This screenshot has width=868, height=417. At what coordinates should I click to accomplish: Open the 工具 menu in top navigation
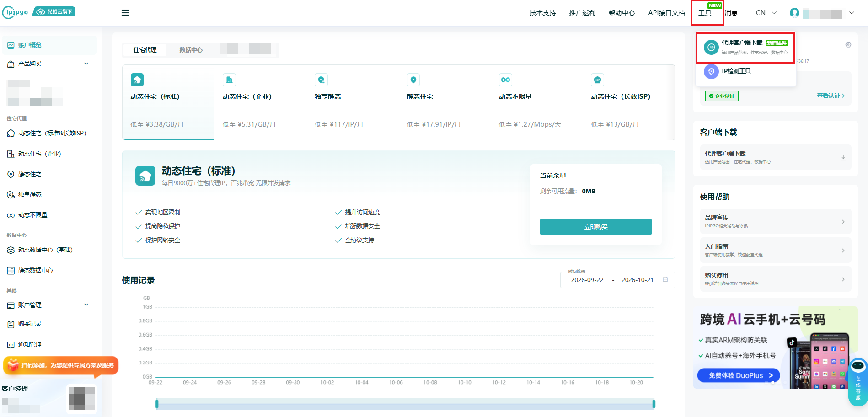tap(705, 13)
